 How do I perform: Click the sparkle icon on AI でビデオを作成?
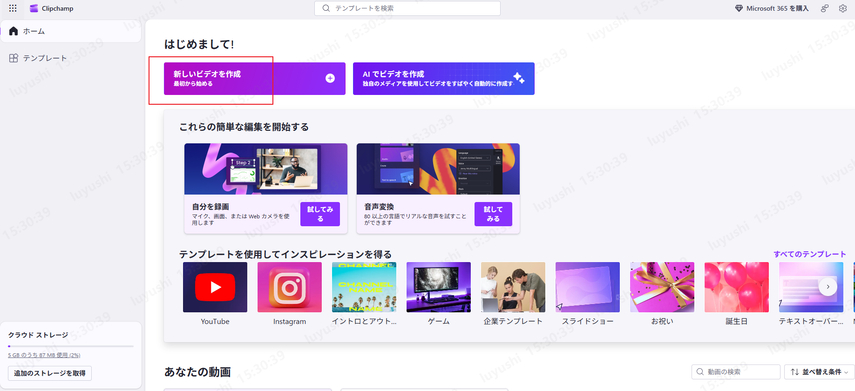(x=519, y=78)
